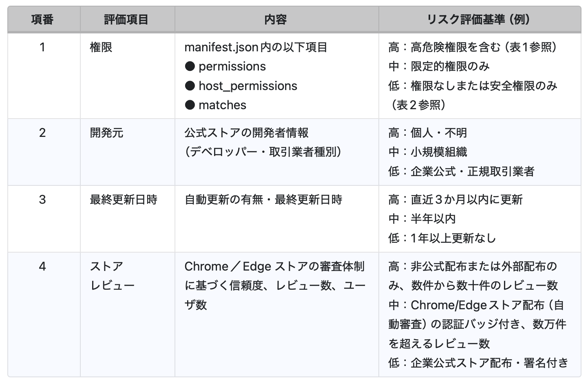
Task: Click the 低：1年以上更新なし line
Action: point(442,238)
